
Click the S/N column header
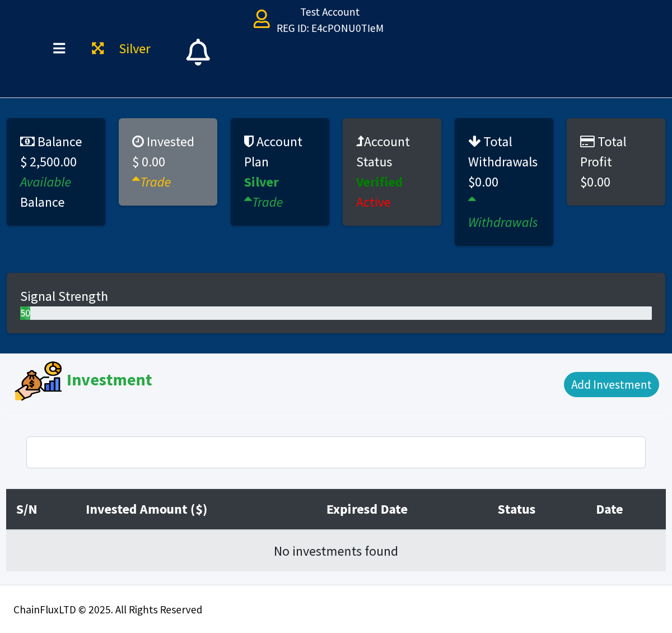[x=27, y=509]
